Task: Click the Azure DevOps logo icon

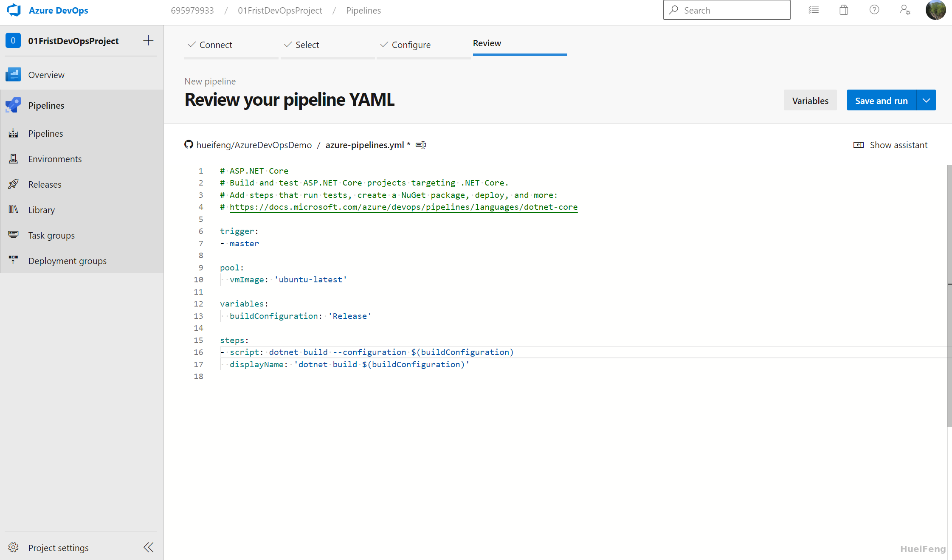Action: click(14, 10)
